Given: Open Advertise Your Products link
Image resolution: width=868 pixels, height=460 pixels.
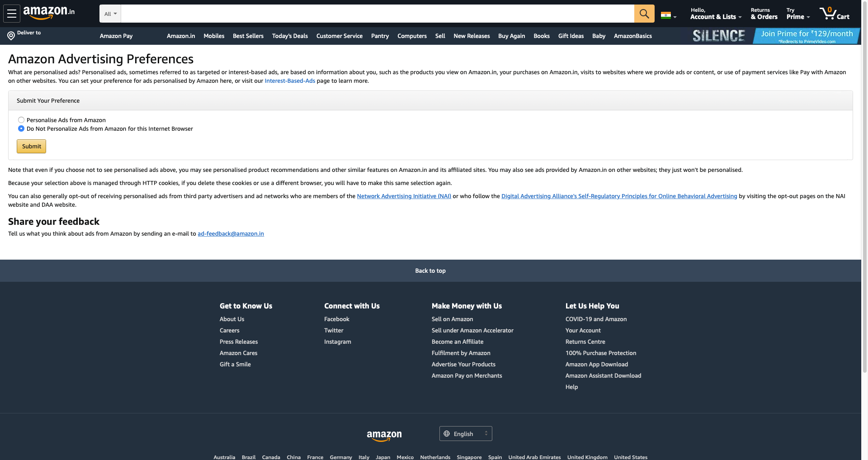Looking at the screenshot, I should point(463,364).
